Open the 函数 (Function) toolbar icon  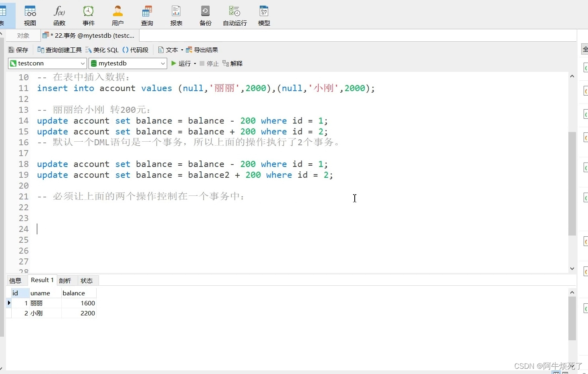(59, 15)
